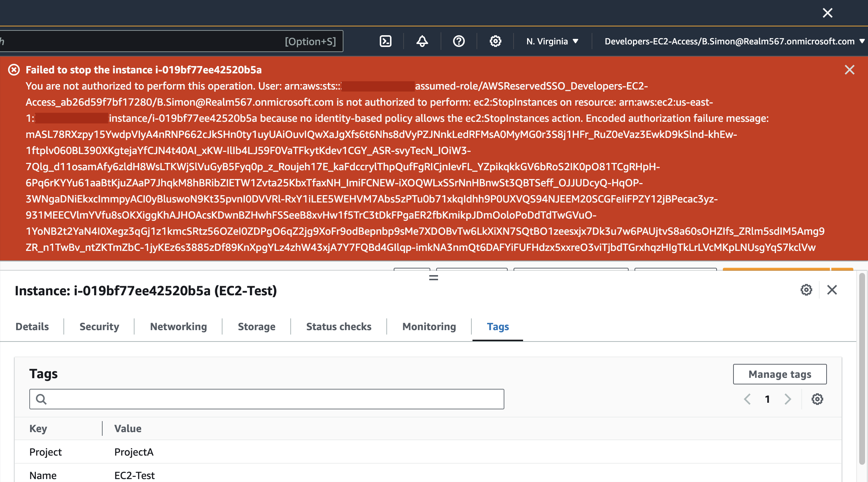Screen dimensions: 868x482
Task: Open the N. Virginia region selector
Action: [x=551, y=41]
